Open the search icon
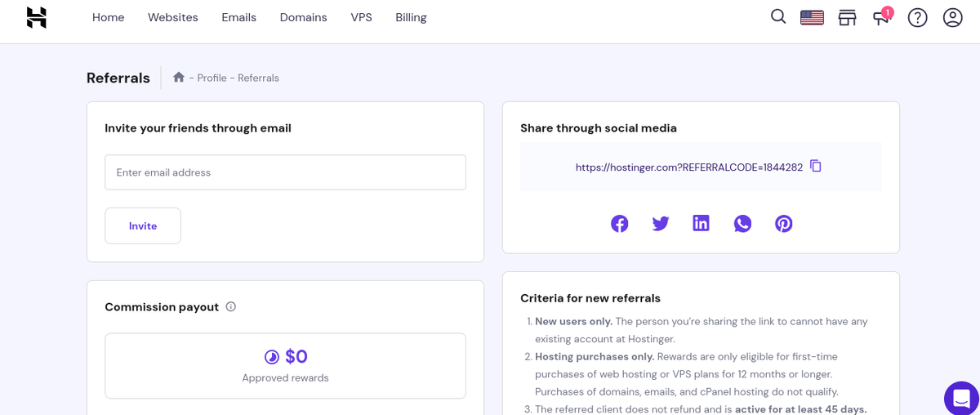The width and height of the screenshot is (980, 415). [x=778, y=16]
